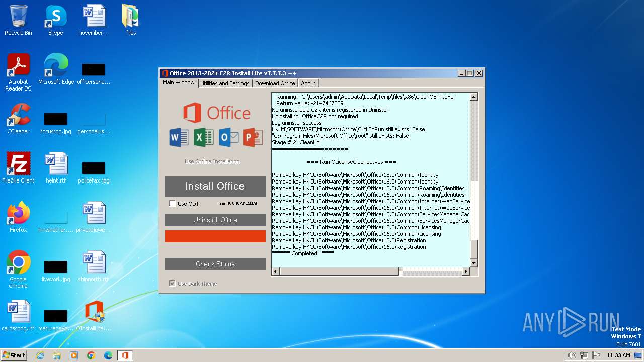This screenshot has height=362, width=644.
Task: Click the Outlook icon in Office logo
Action: click(228, 137)
